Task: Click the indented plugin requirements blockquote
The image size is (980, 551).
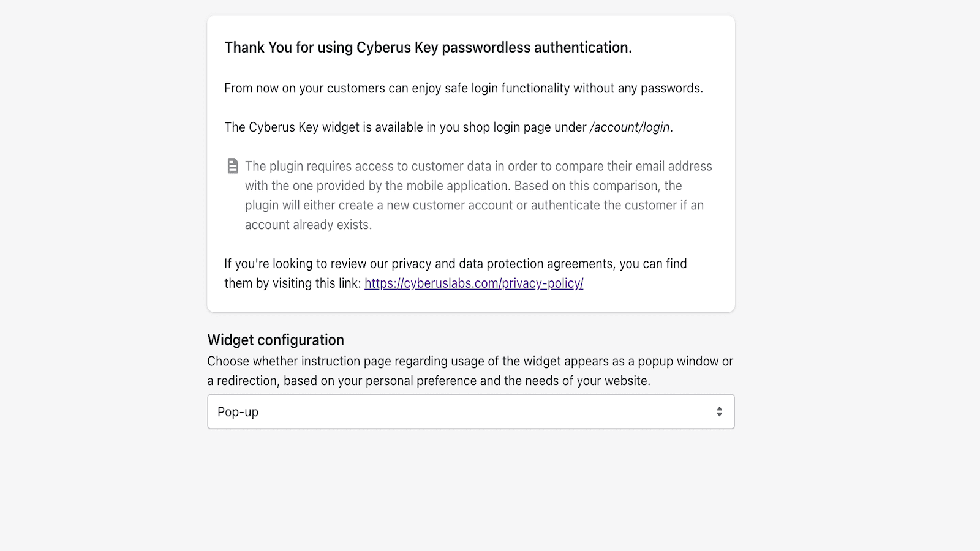Action: 478,195
